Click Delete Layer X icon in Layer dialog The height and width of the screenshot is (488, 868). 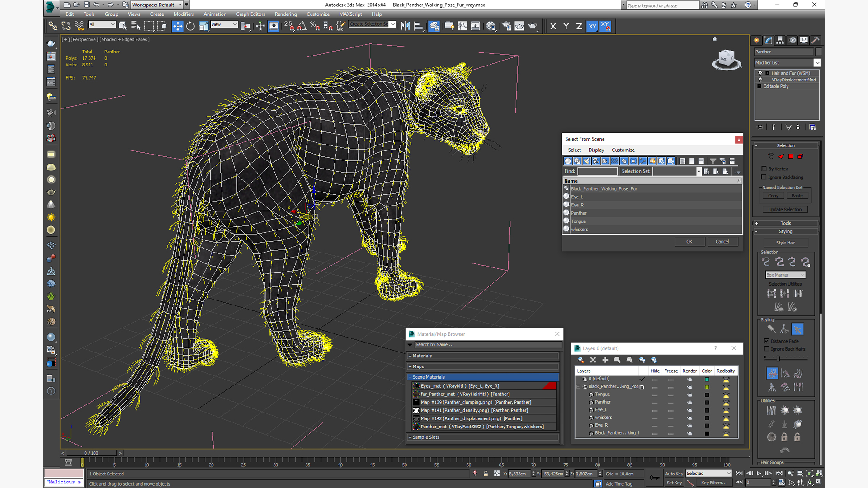click(593, 360)
